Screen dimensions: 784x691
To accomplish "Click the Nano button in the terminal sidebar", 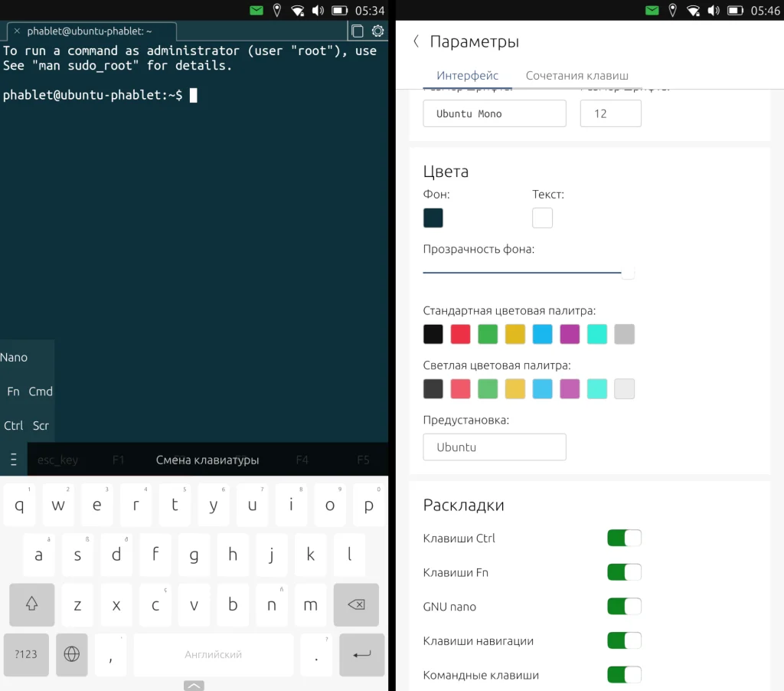I will [x=15, y=357].
